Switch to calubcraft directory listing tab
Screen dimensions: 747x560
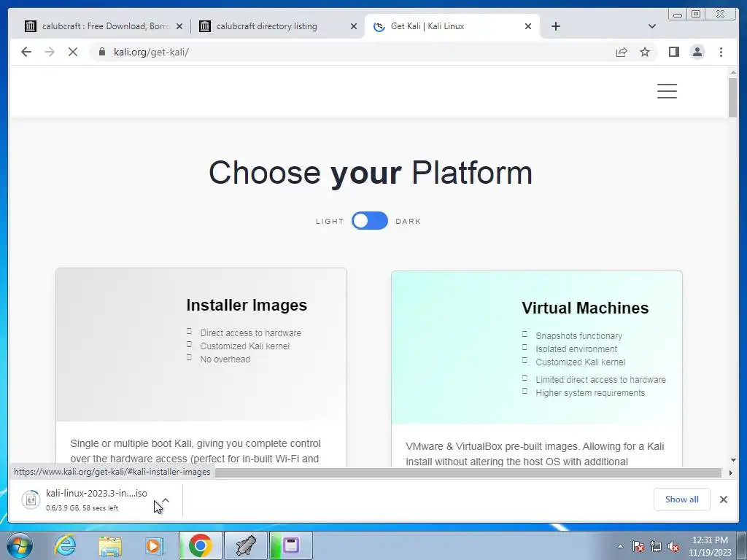pyautogui.click(x=278, y=26)
